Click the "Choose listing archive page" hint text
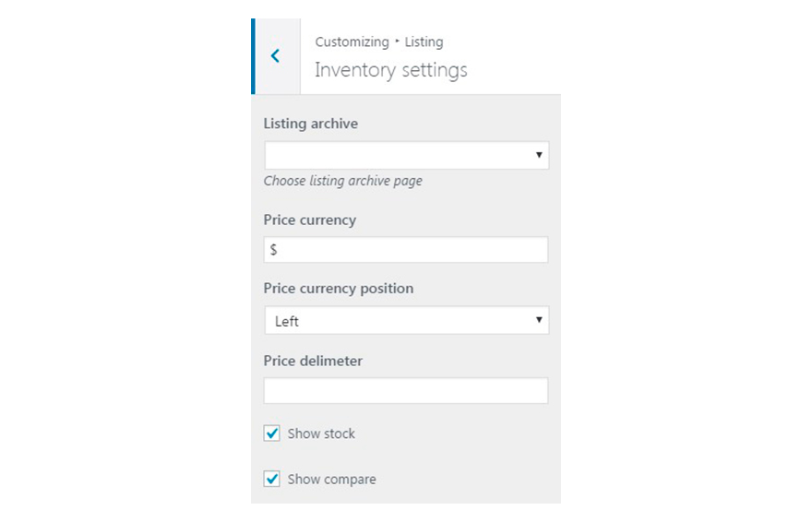Screen dimensions: 812x522 point(343,181)
